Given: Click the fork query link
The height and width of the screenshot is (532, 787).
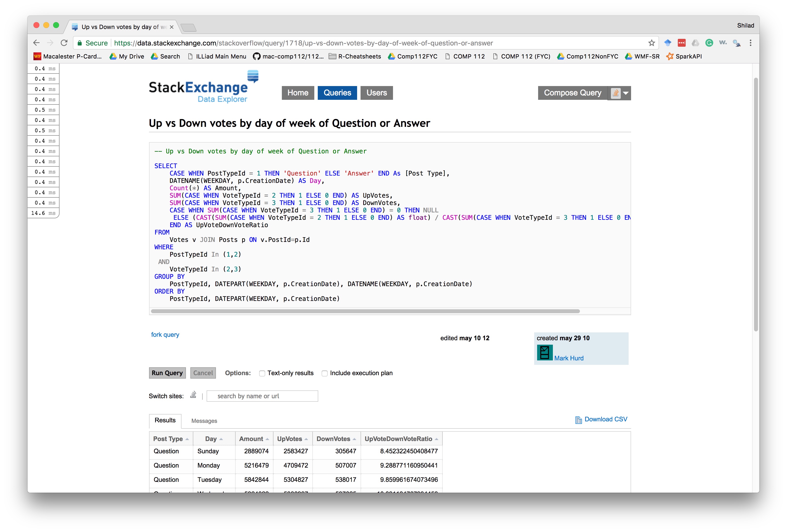Looking at the screenshot, I should (x=165, y=334).
